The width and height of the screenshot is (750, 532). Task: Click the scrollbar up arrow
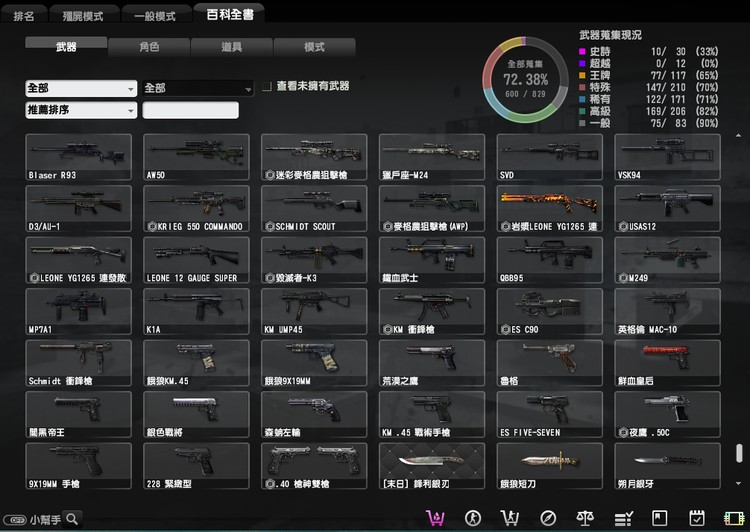tap(739, 136)
